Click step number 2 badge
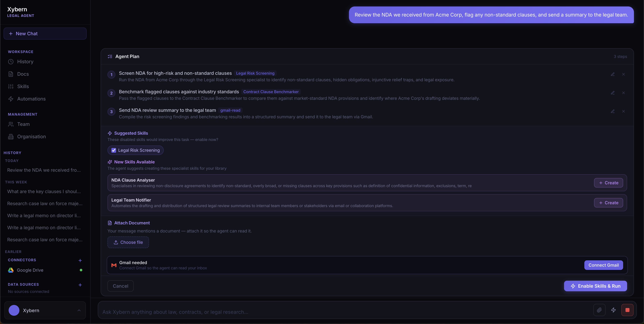This screenshot has width=644, height=324. pyautogui.click(x=111, y=93)
